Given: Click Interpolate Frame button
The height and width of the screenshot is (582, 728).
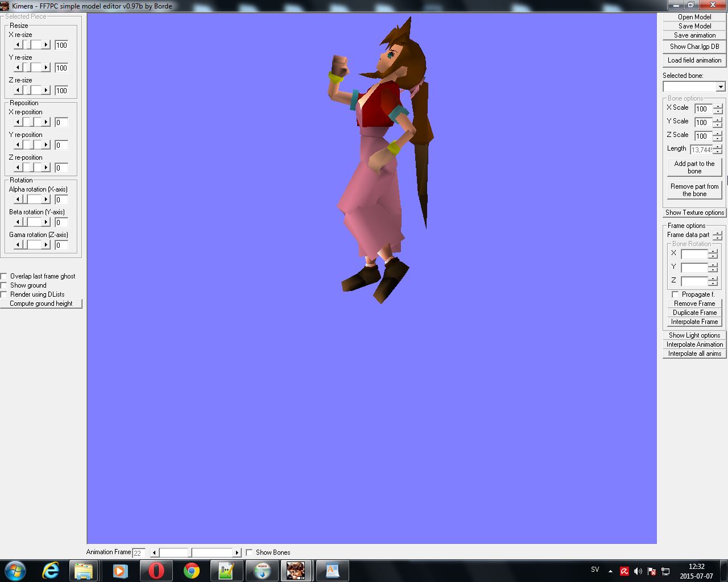Looking at the screenshot, I should (694, 322).
